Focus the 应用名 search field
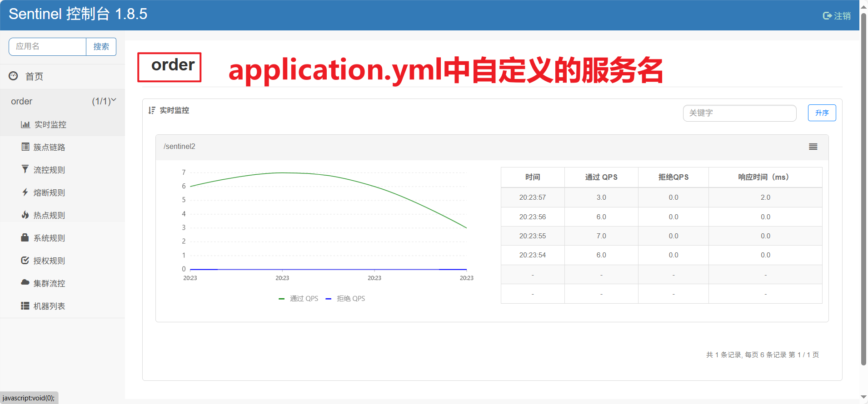Viewport: 868px width, 404px height. [47, 47]
